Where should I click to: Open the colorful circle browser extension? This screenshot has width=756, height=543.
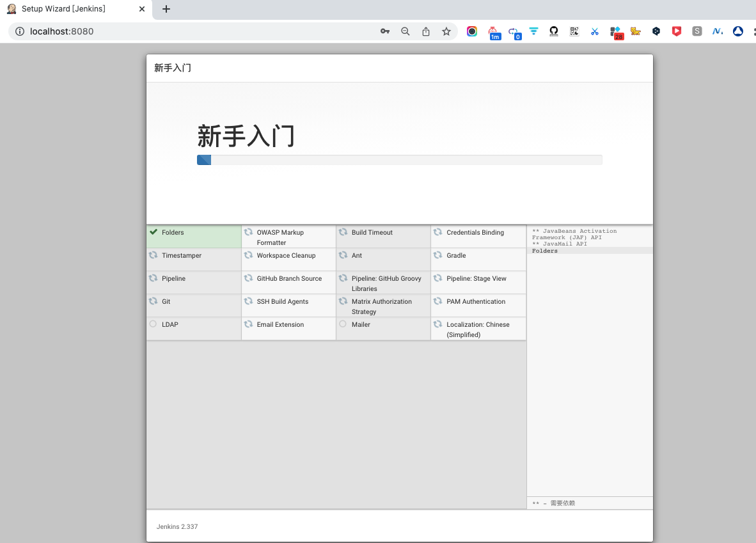472,31
